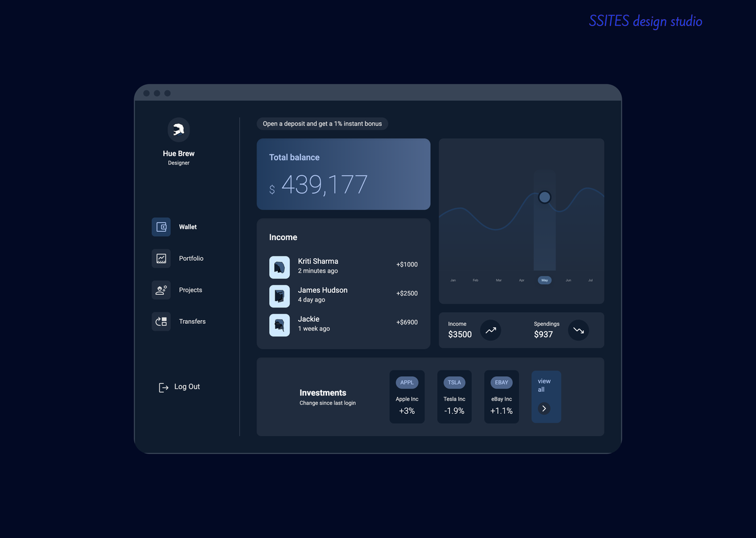Click the Transfers icon in sidebar

pos(161,321)
